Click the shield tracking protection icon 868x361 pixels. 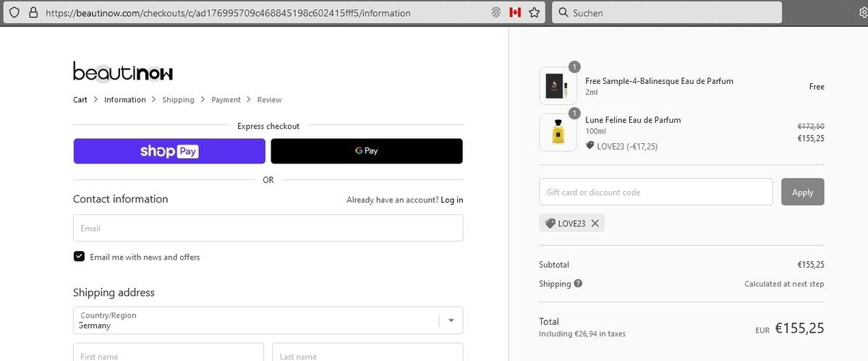pos(14,12)
